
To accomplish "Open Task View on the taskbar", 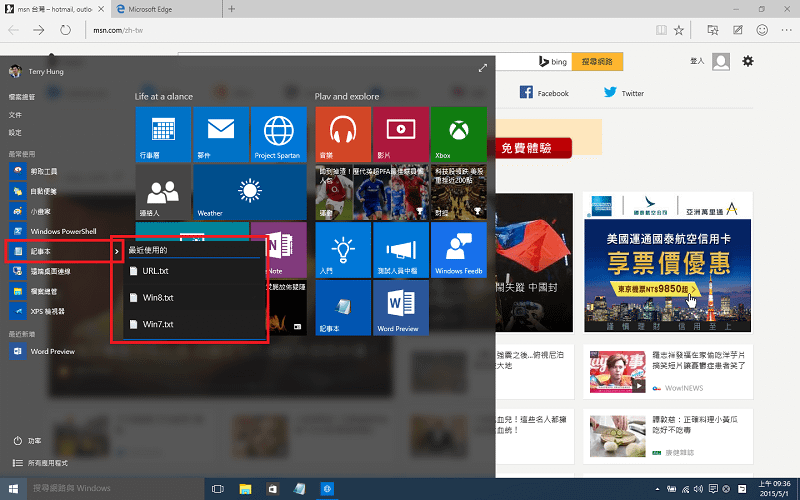I will 218,489.
